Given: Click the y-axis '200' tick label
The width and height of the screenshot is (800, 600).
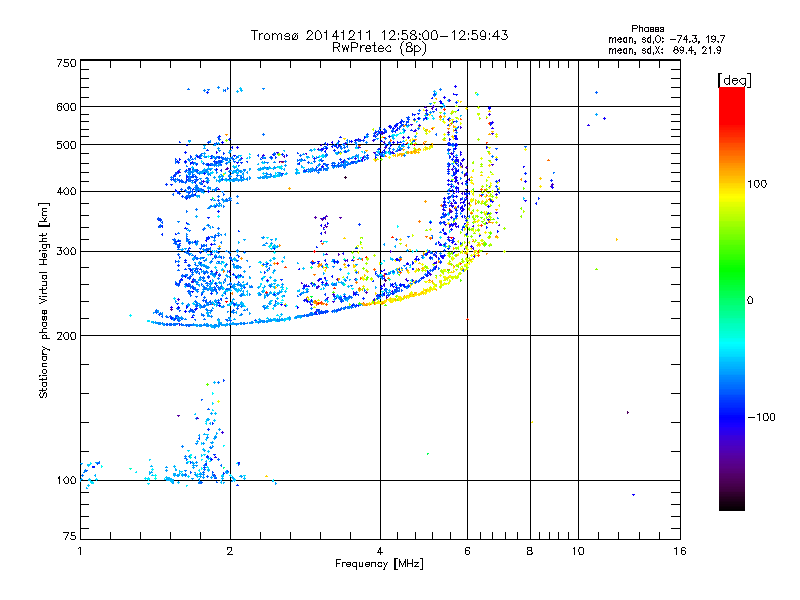Looking at the screenshot, I should click(66, 336).
